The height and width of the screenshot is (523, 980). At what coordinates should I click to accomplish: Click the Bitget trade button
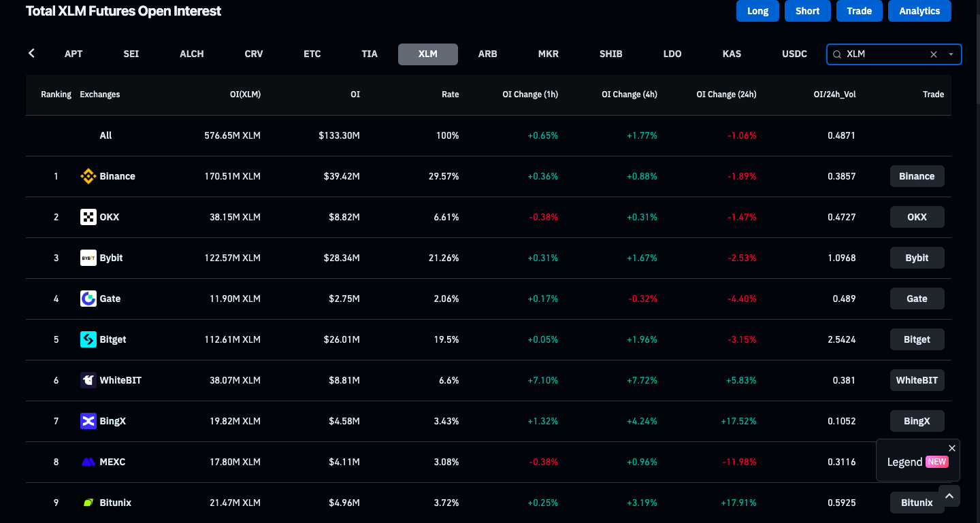pyautogui.click(x=917, y=339)
